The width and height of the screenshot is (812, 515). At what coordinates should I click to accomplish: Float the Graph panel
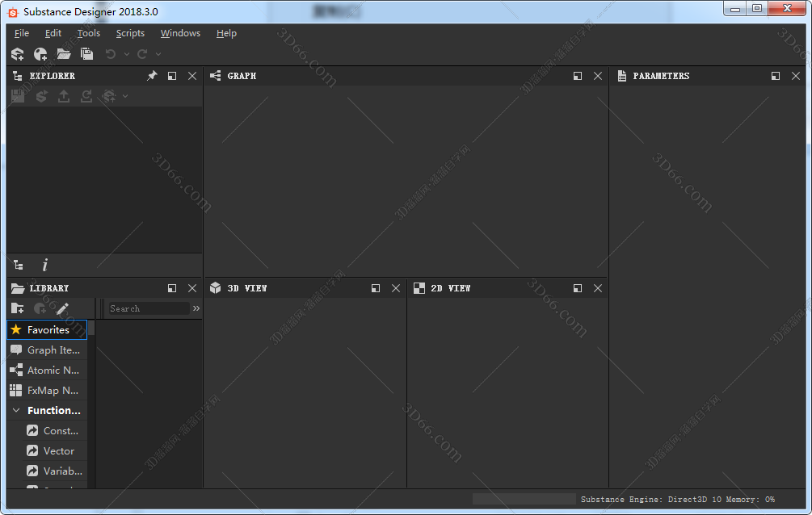[x=578, y=76]
